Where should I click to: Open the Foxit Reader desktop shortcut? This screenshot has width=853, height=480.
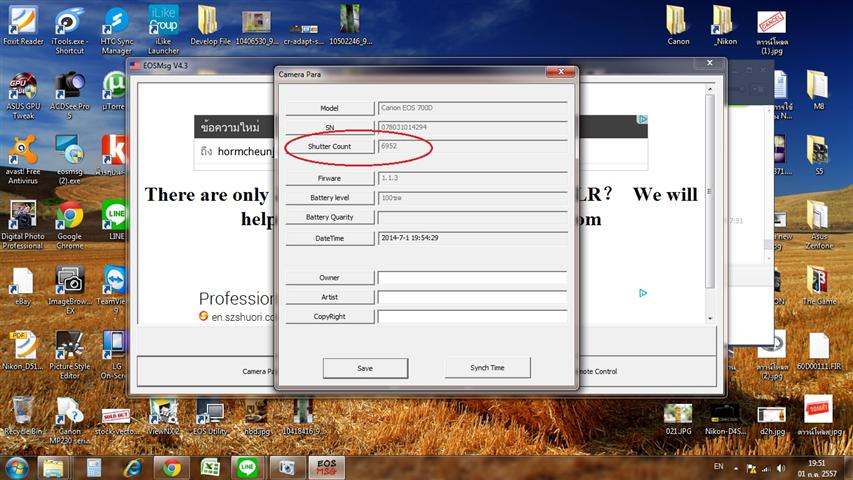(23, 26)
